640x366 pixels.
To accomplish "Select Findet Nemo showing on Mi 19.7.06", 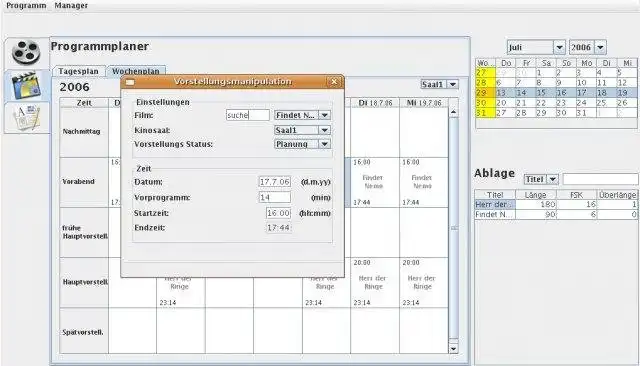I will coord(424,182).
